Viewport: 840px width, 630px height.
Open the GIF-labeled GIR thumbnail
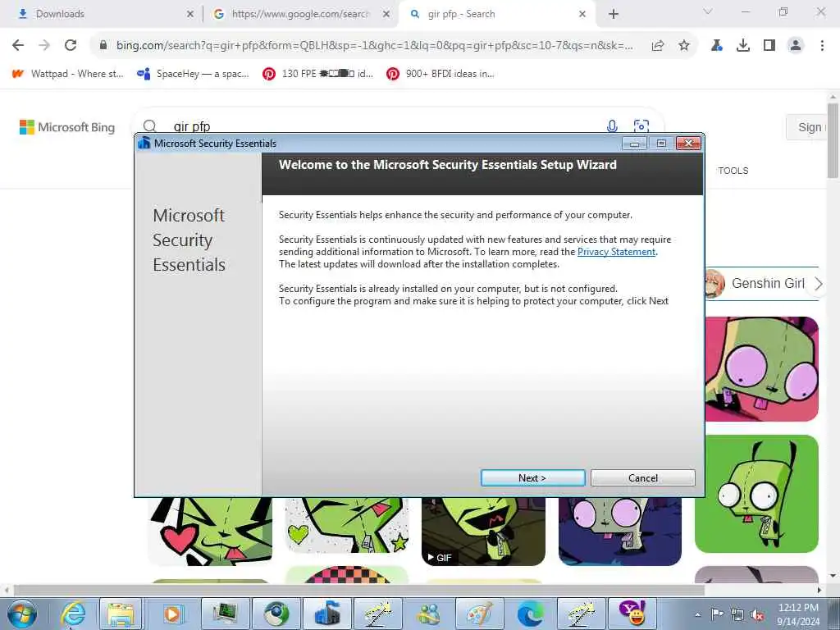483,532
